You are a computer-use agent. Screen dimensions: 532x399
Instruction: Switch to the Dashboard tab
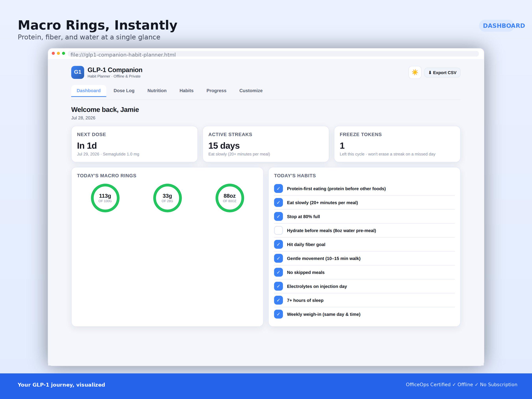point(88,91)
